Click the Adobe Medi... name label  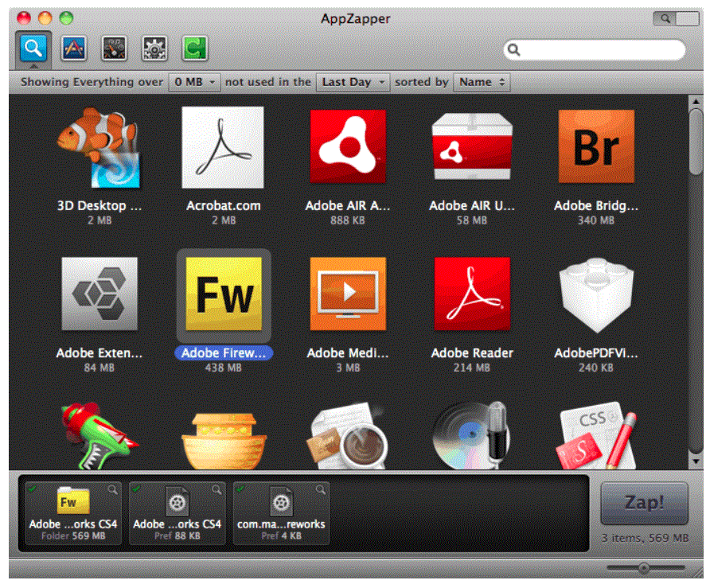[348, 353]
